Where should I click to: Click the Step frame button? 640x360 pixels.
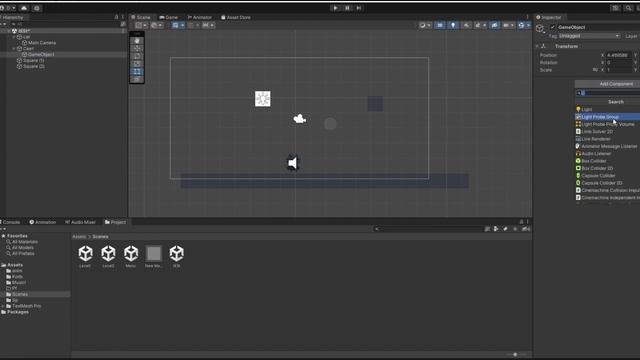point(358,8)
